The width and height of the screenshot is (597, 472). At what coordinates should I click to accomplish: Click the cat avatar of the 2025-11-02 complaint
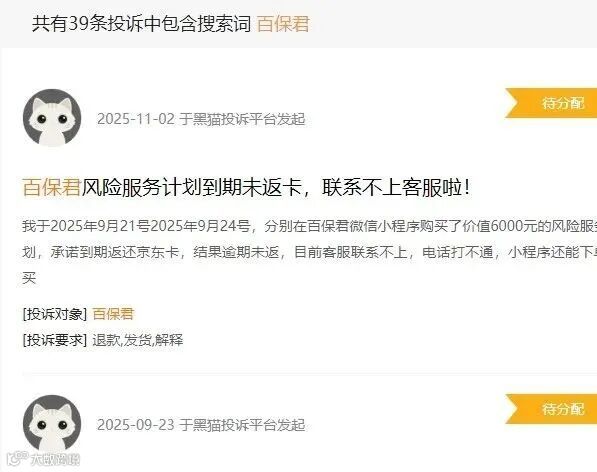52,118
